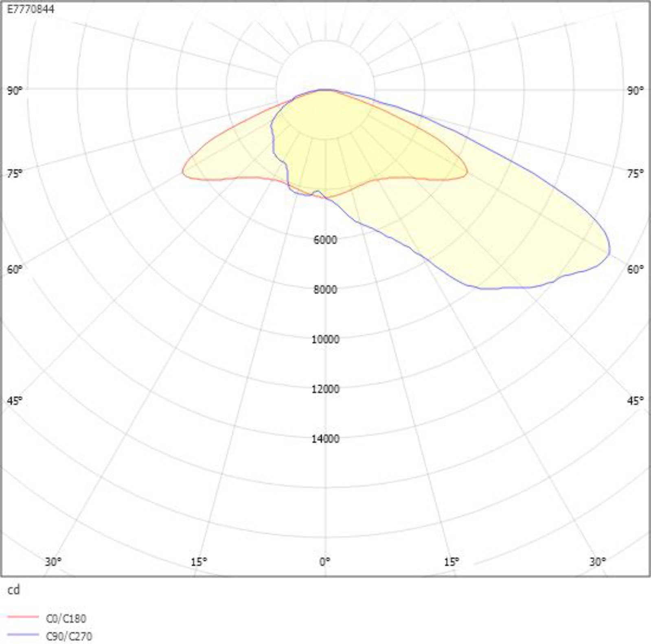Click the blue C90/C270 legend line swatch
Screen dimensions: 651x644
click(x=23, y=635)
